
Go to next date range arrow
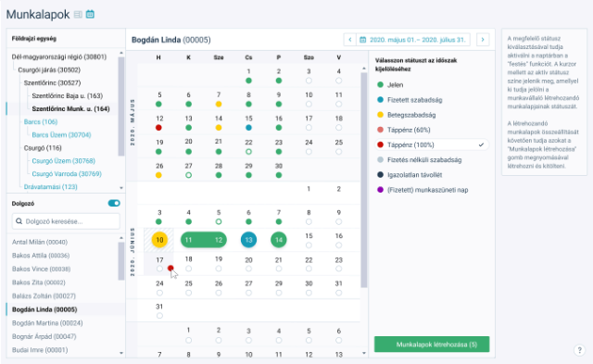(x=483, y=40)
